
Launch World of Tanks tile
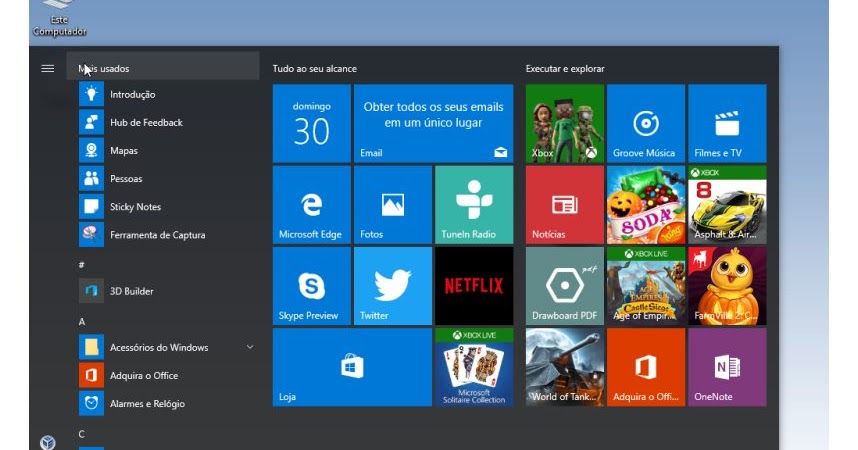click(565, 367)
